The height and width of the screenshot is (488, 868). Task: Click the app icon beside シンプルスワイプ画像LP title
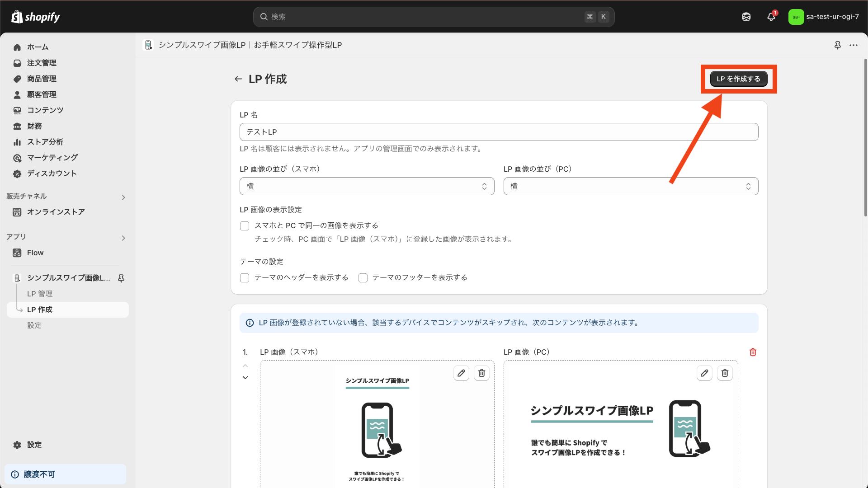click(x=148, y=45)
